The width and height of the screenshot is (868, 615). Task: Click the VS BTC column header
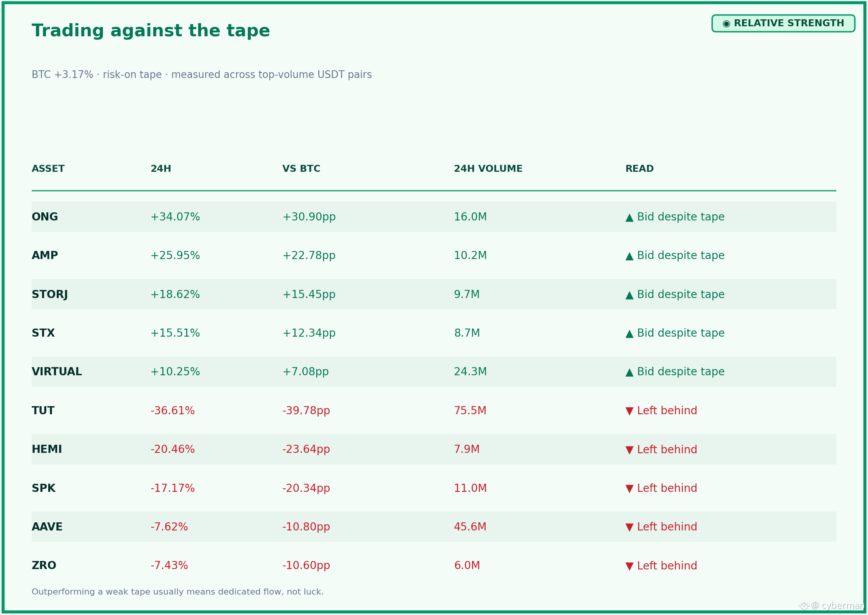[301, 169]
